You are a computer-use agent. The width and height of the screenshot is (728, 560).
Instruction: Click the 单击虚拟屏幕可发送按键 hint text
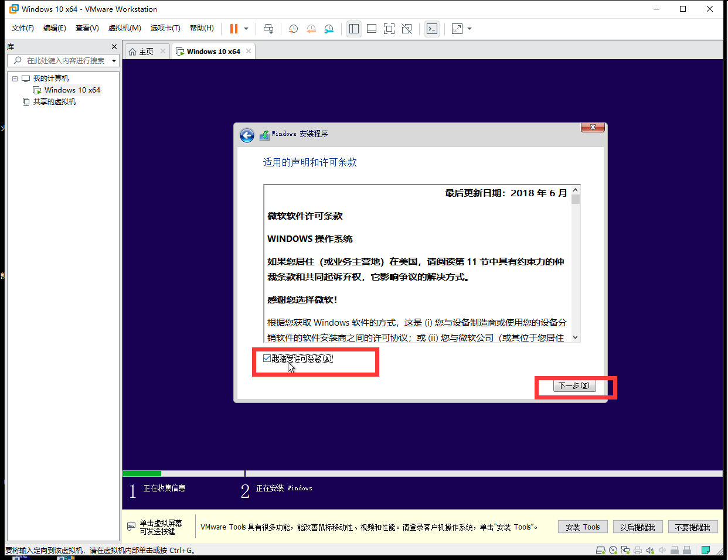[161, 527]
